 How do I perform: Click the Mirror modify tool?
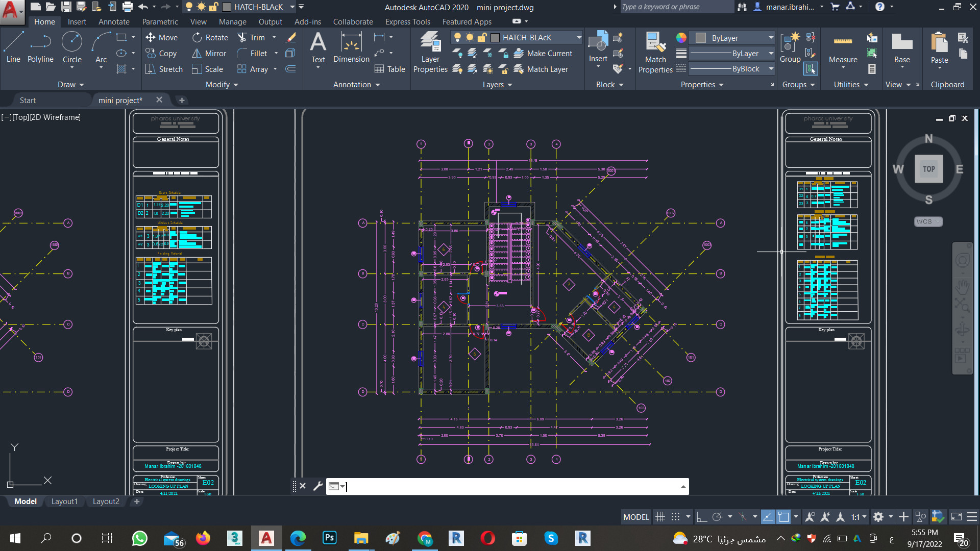[x=209, y=54]
